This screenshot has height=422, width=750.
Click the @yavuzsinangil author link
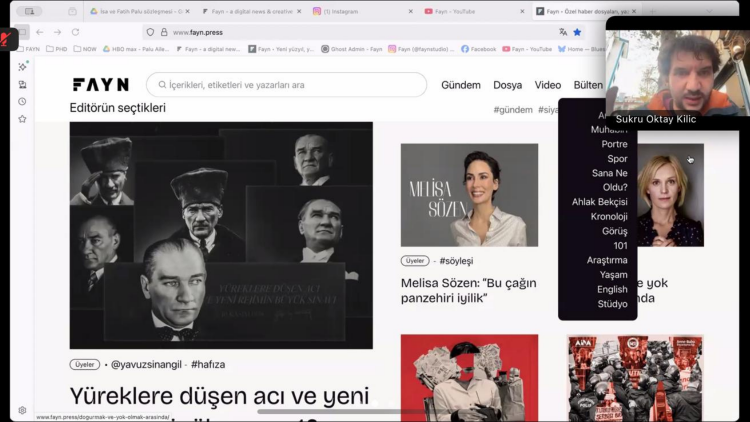pos(146,365)
